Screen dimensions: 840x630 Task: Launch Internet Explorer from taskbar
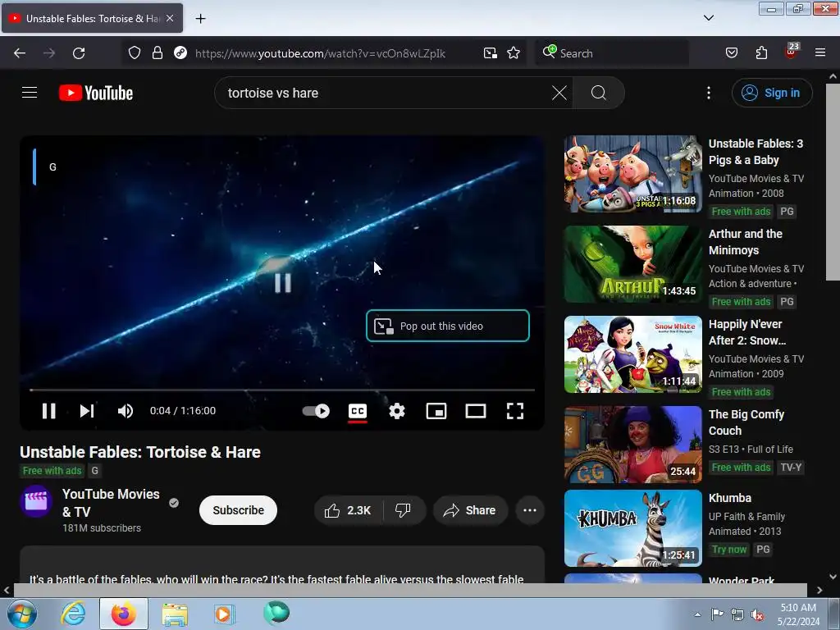point(73,614)
